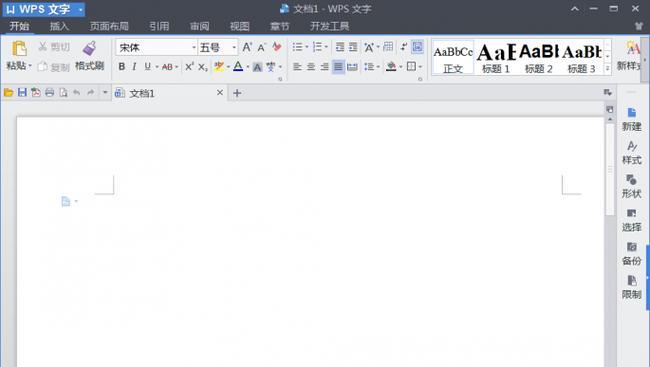Toggle italic formatting

(134, 66)
